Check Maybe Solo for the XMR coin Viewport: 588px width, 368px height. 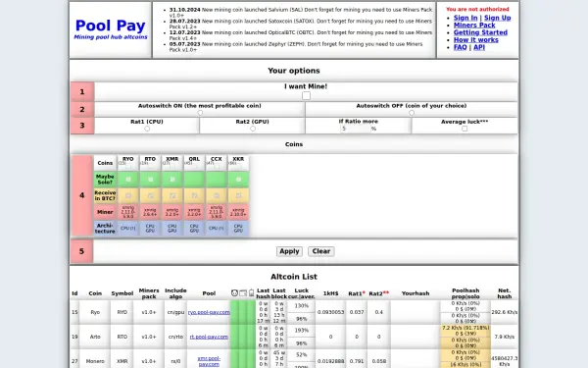172,180
